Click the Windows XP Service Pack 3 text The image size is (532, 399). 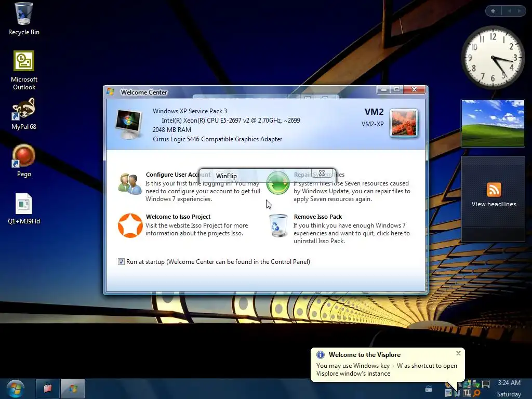[x=190, y=111]
